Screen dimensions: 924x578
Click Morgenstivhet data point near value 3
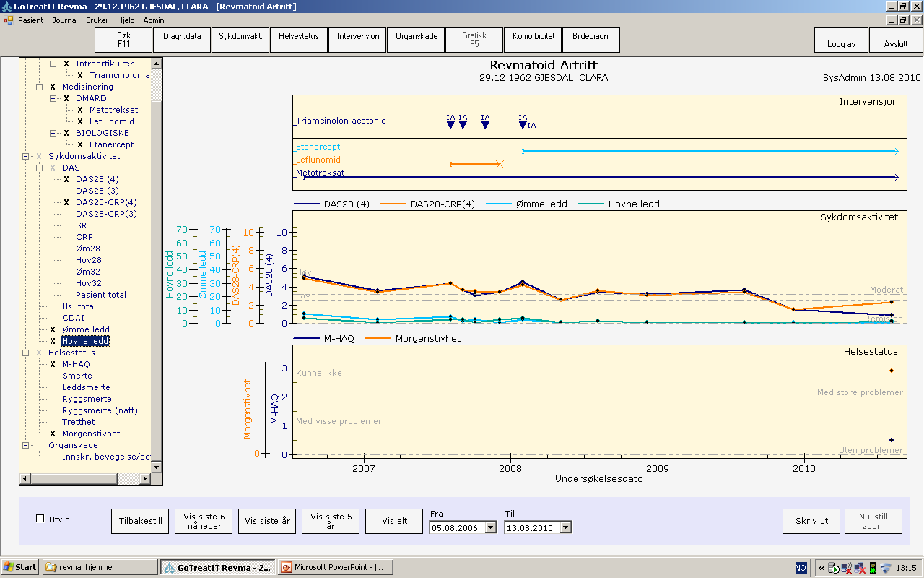point(892,371)
